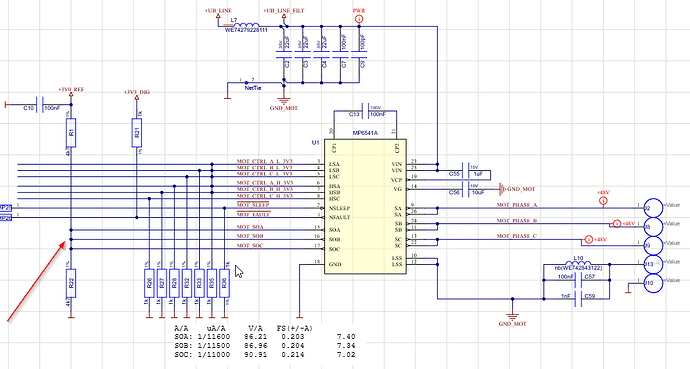The width and height of the screenshot is (690, 369).
Task: Select the MP6541A IC body
Action: 365,207
